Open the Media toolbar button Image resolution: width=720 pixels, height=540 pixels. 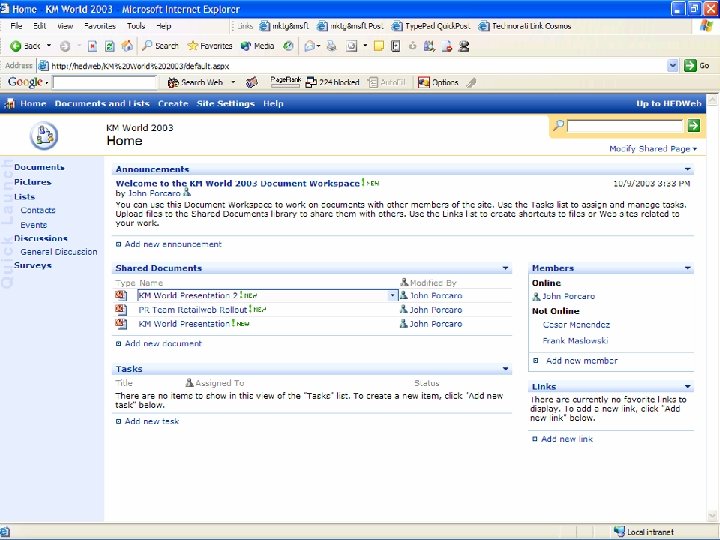[258, 46]
